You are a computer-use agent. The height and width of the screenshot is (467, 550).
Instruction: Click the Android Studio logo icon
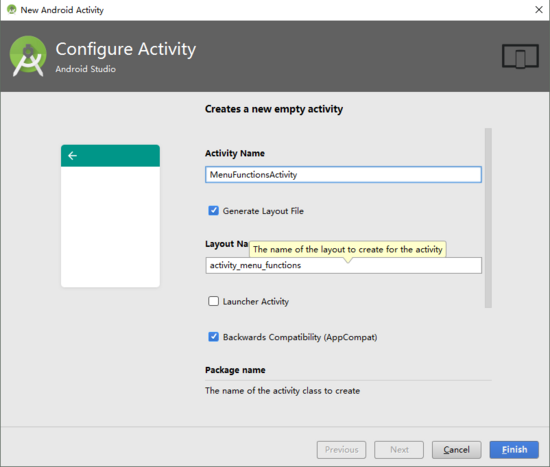[28, 56]
